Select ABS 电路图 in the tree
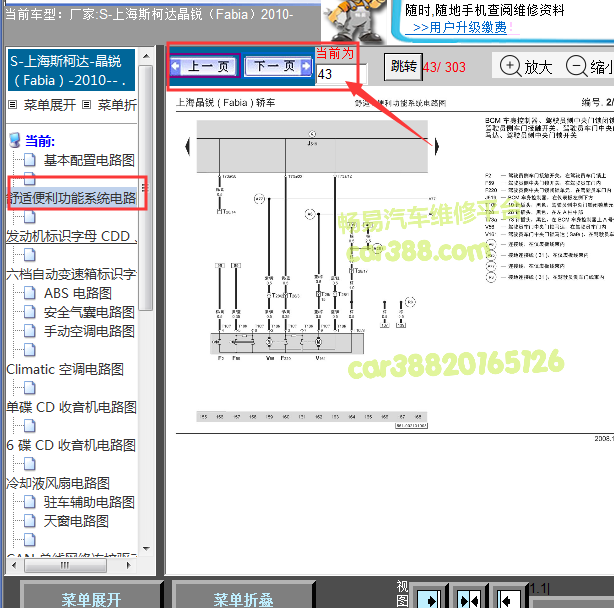 tap(78, 293)
